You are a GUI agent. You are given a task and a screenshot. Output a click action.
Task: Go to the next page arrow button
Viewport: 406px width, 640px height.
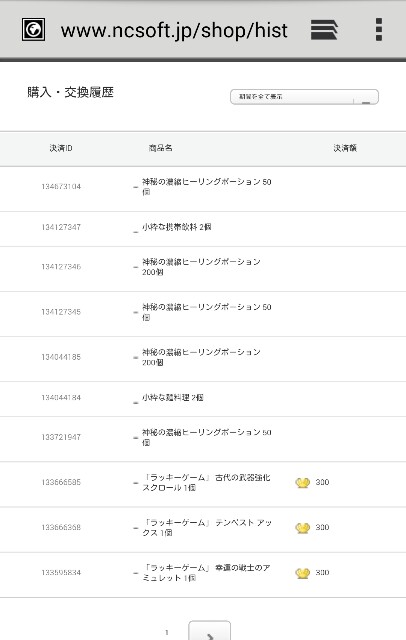[209, 632]
